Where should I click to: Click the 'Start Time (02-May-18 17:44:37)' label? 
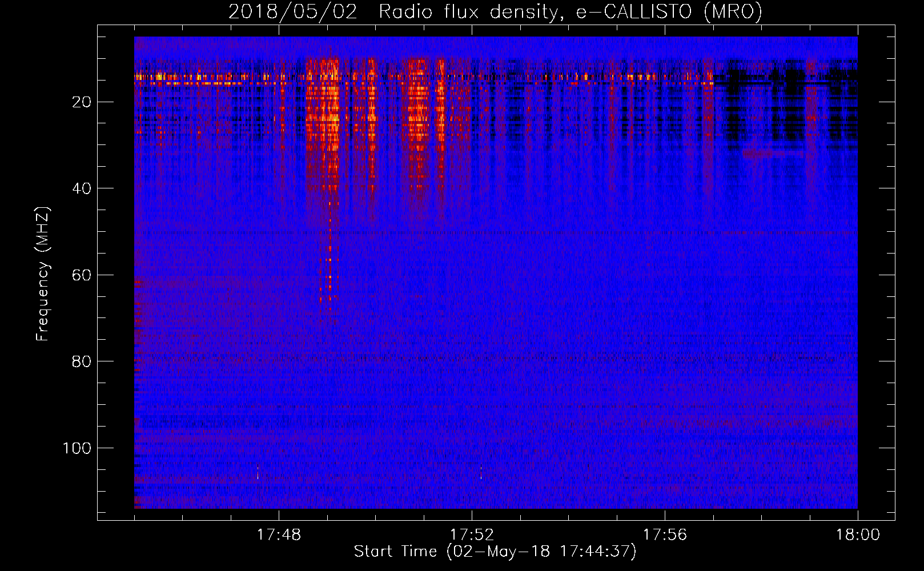pyautogui.click(x=495, y=552)
